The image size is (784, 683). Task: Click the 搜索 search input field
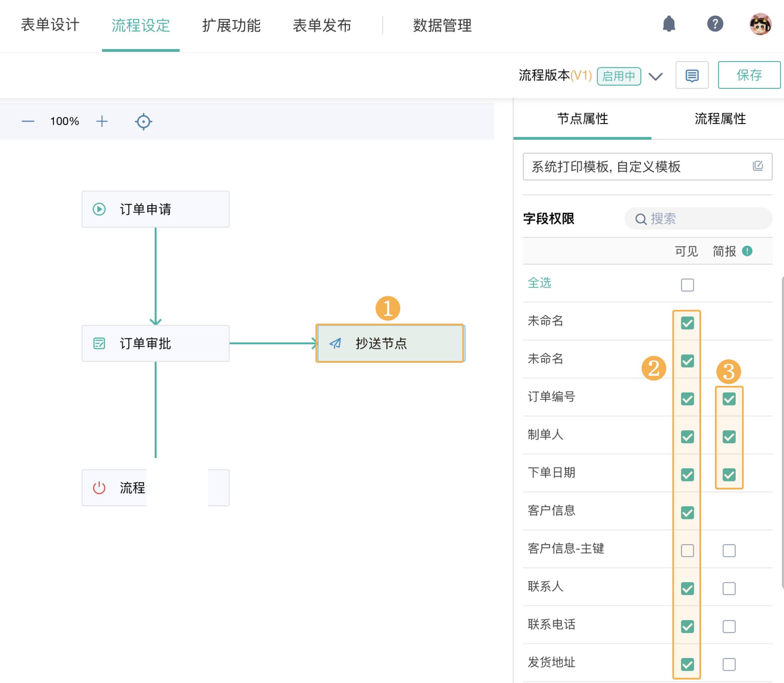click(x=698, y=219)
